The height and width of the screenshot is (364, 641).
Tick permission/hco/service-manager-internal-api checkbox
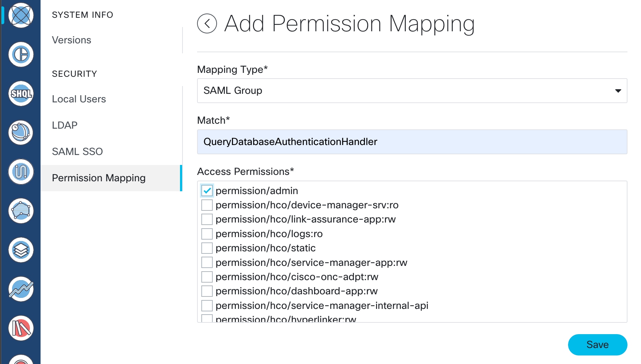coord(207,305)
